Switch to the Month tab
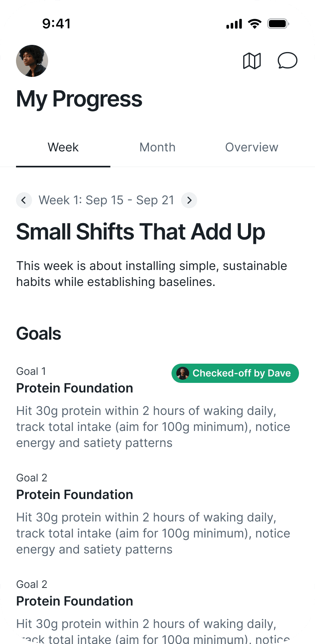Viewport: 315px width, 644px height. tap(157, 147)
